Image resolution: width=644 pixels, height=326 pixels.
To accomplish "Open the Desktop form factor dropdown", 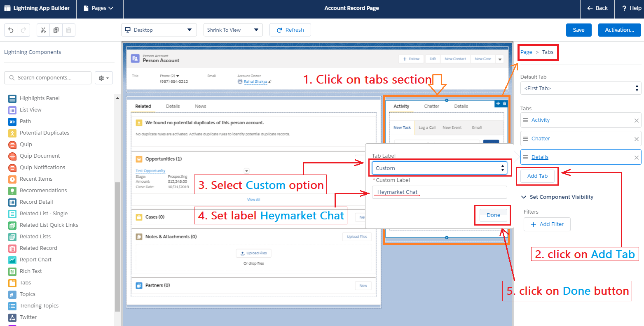I will [159, 30].
